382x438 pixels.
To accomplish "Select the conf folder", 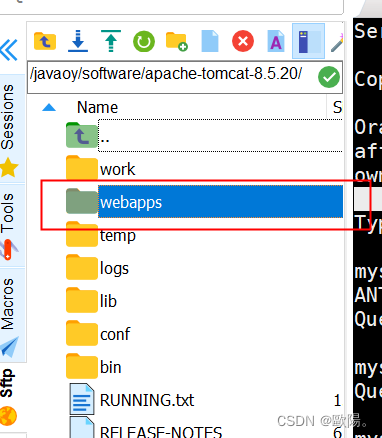I will coord(204,334).
